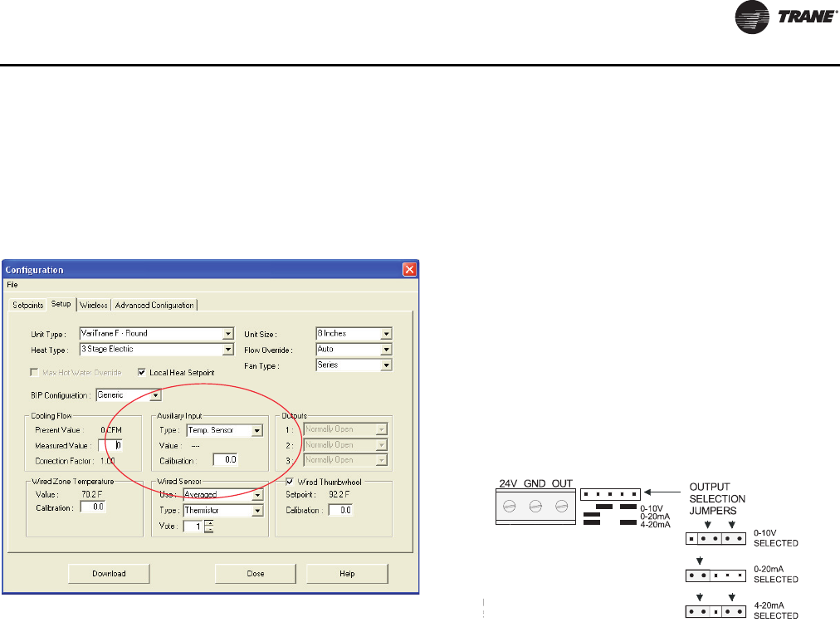Click the Wired Zone Temperature 70.2 F value
The image size is (840, 627).
pos(91,494)
